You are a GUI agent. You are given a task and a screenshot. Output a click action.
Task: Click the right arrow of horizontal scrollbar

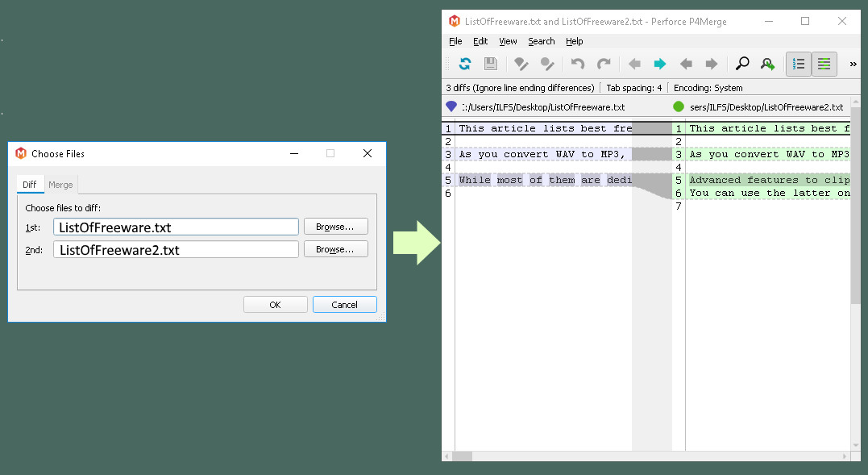coord(845,456)
